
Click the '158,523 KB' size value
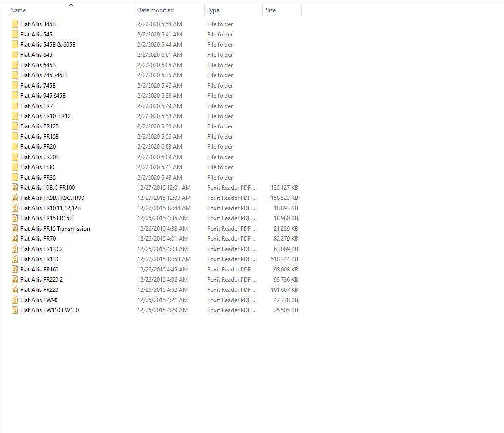(284, 198)
